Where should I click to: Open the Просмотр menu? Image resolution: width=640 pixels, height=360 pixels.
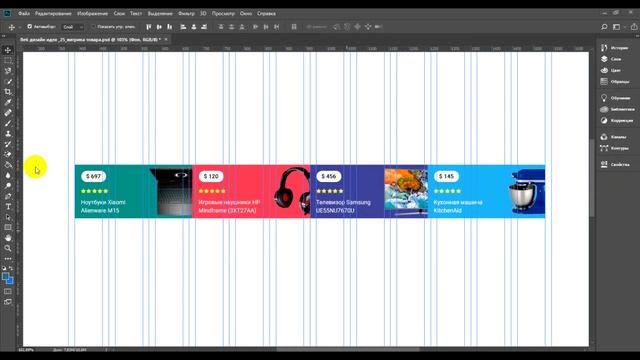[x=223, y=13]
